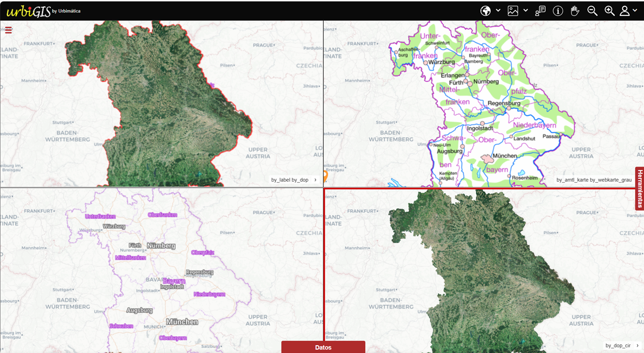Expand the user account dropdown arrow
644x353 pixels.
pos(635,11)
